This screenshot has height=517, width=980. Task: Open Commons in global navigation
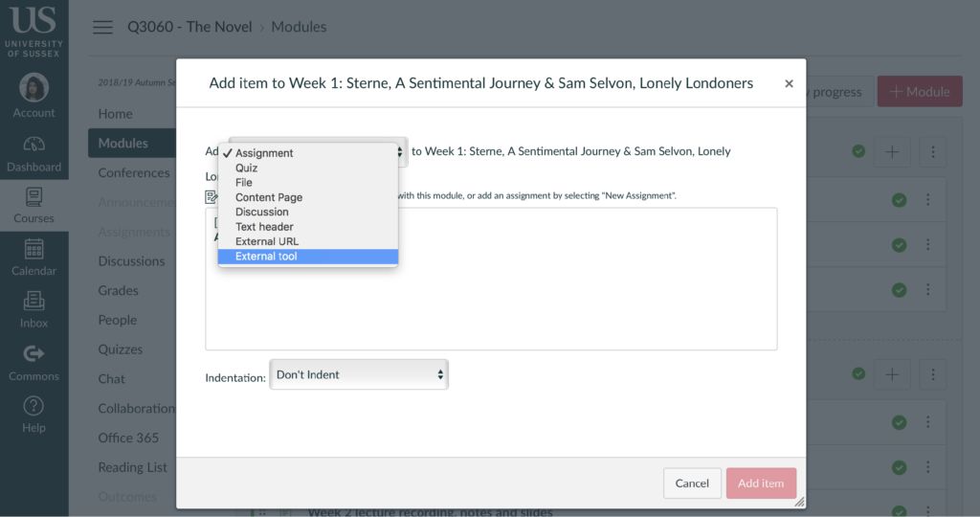[x=33, y=363]
